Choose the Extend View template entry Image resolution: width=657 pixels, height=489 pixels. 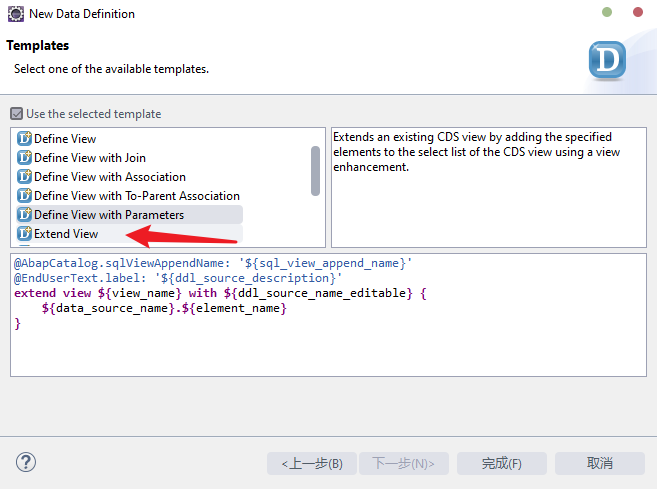[x=66, y=234]
